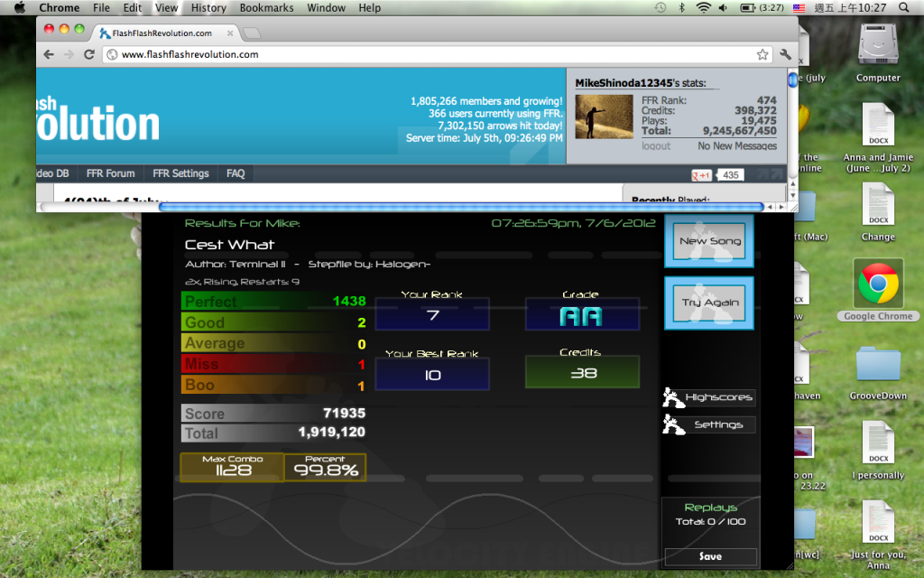Click the Chrome reload page icon
924x578 pixels.
89,54
